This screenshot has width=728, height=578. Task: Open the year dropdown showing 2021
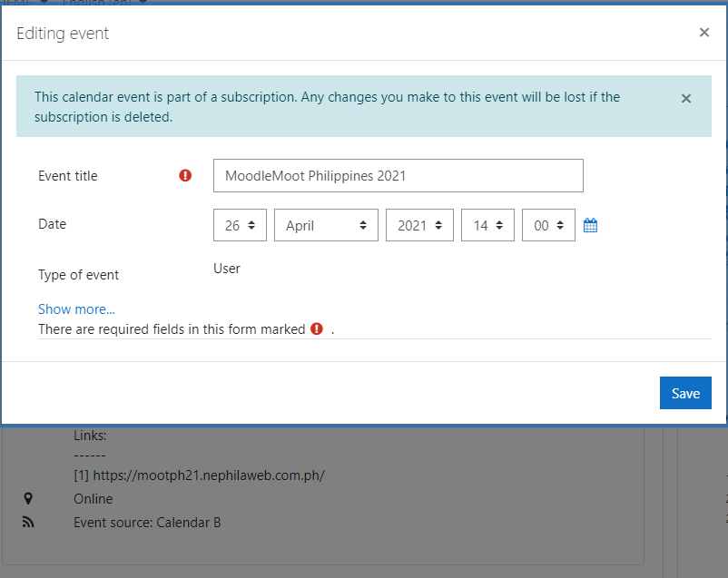[419, 225]
